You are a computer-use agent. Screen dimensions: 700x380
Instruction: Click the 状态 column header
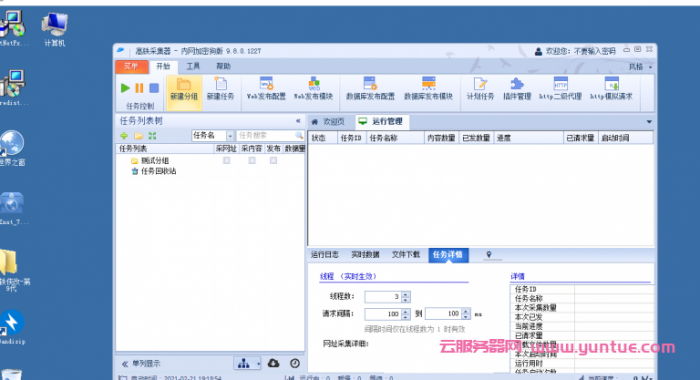pos(322,138)
